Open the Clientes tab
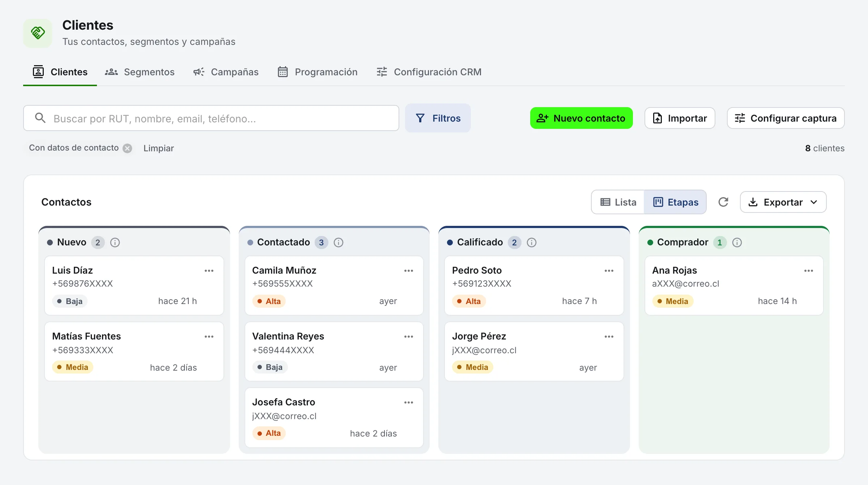868x485 pixels. [60, 72]
